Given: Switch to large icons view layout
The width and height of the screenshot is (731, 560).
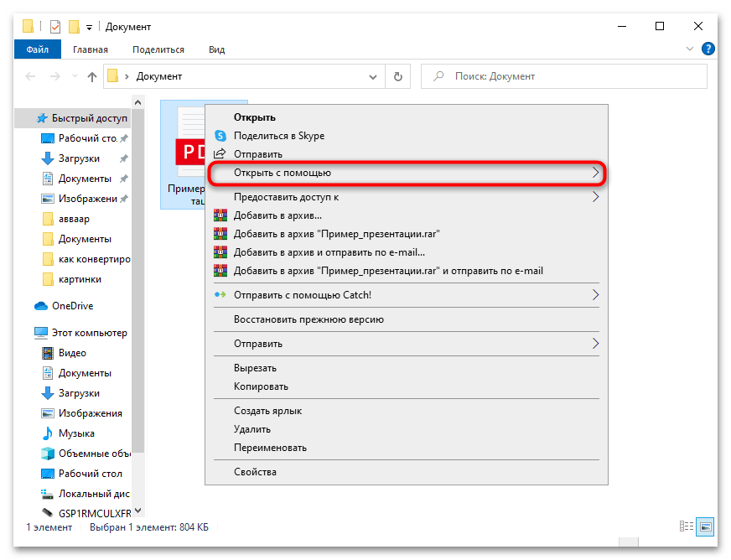Looking at the screenshot, I should pos(705,527).
